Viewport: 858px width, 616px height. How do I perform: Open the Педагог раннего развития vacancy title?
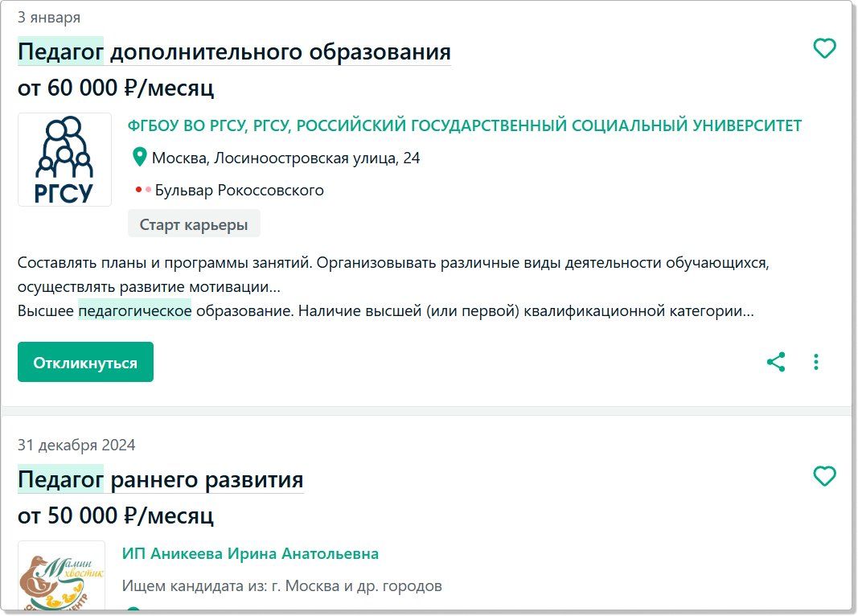click(160, 480)
